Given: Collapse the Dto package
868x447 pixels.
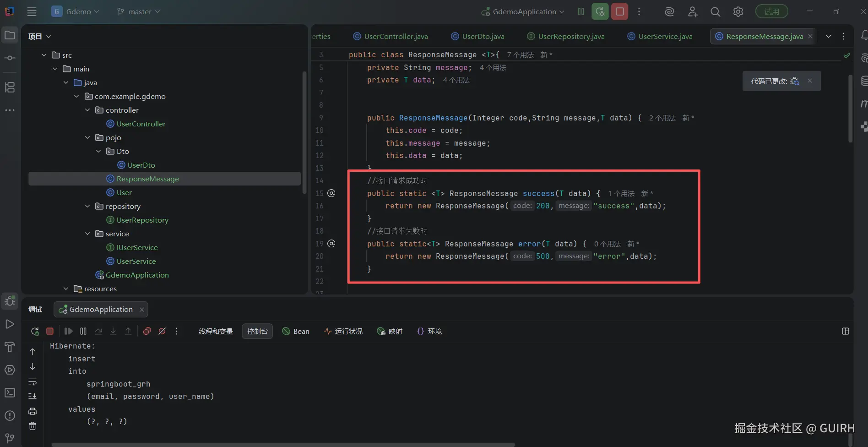Looking at the screenshot, I should point(98,151).
